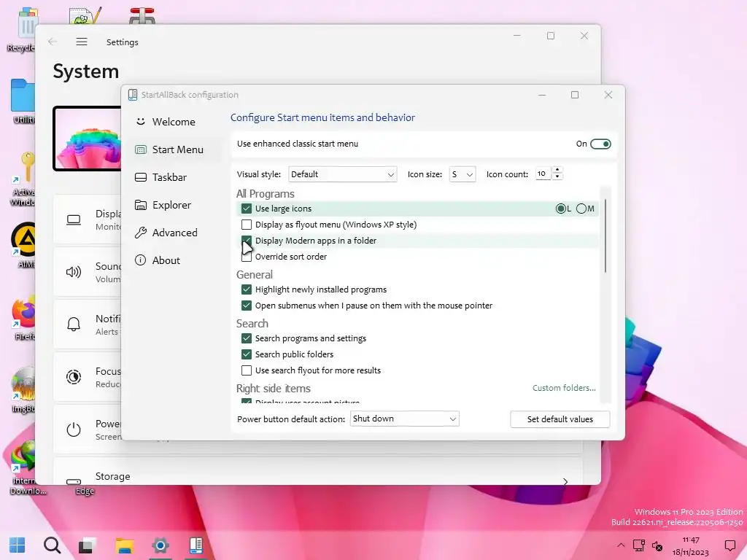This screenshot has width=747, height=560.
Task: Open Power button default action dropdown
Action: point(404,419)
